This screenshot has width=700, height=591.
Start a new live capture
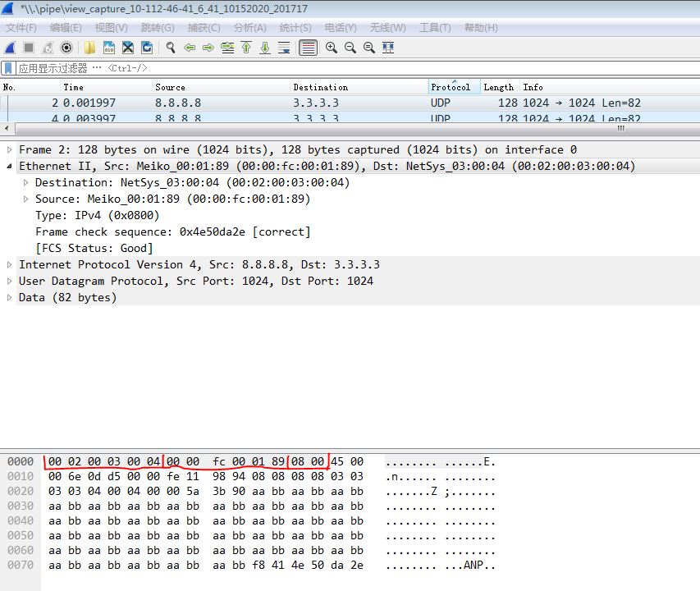pyautogui.click(x=10, y=48)
